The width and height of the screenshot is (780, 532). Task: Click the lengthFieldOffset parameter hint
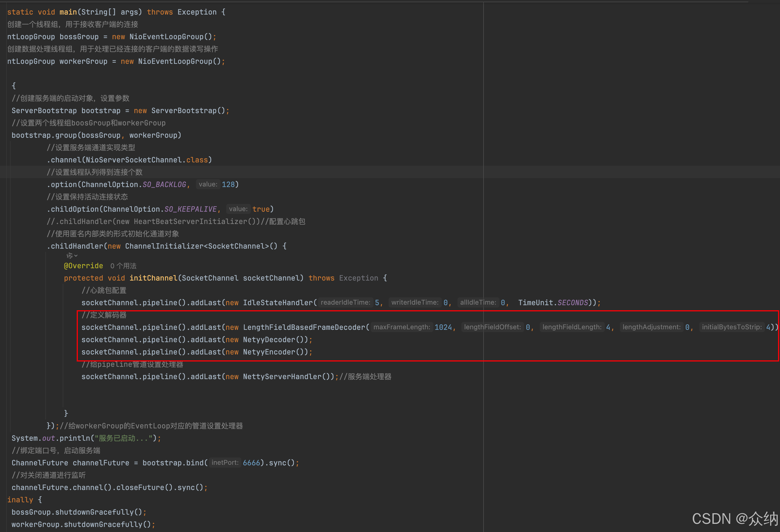(492, 327)
